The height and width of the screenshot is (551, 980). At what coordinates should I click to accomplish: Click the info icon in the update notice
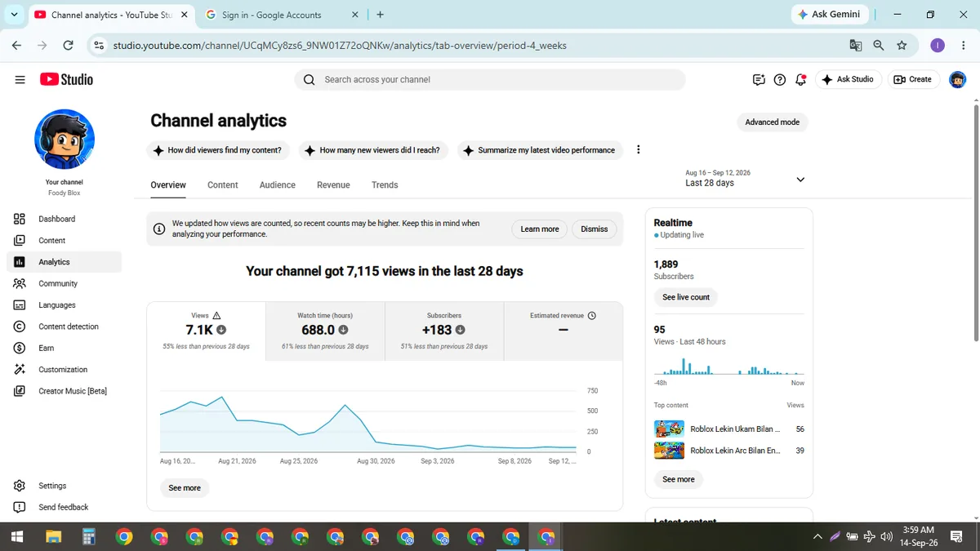point(159,229)
